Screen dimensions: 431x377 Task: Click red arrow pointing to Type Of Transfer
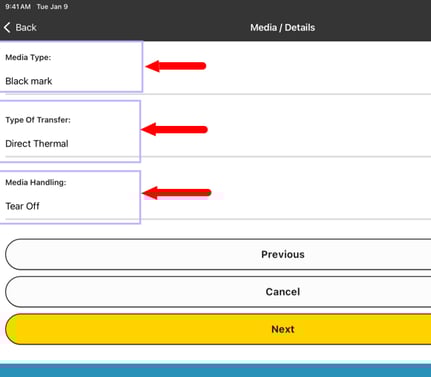(x=174, y=129)
